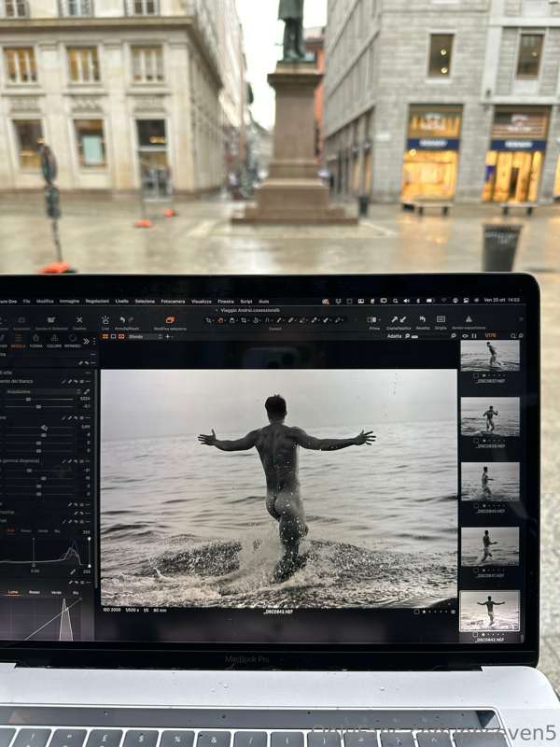
Task: Click the Elimina toolbar icon
Action: tap(79, 320)
